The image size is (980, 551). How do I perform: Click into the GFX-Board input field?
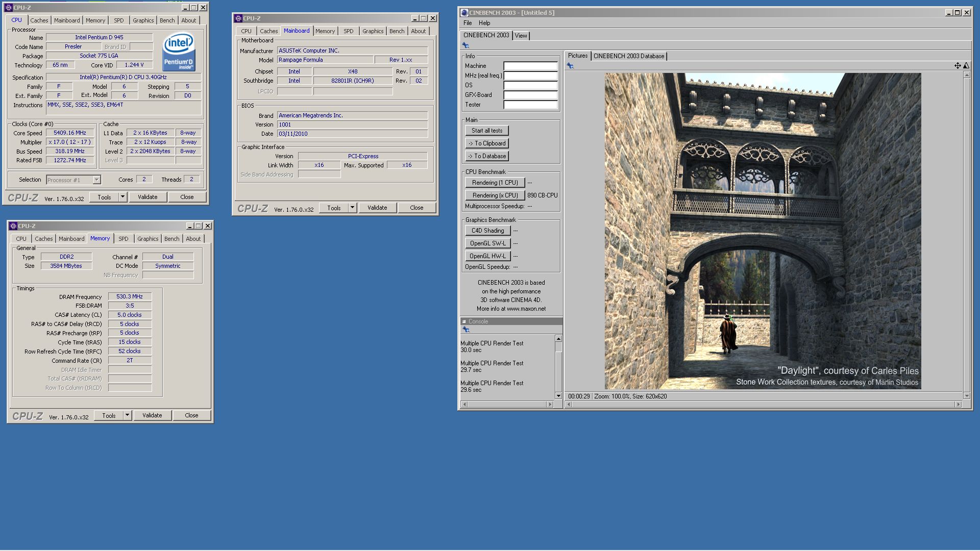tap(530, 95)
